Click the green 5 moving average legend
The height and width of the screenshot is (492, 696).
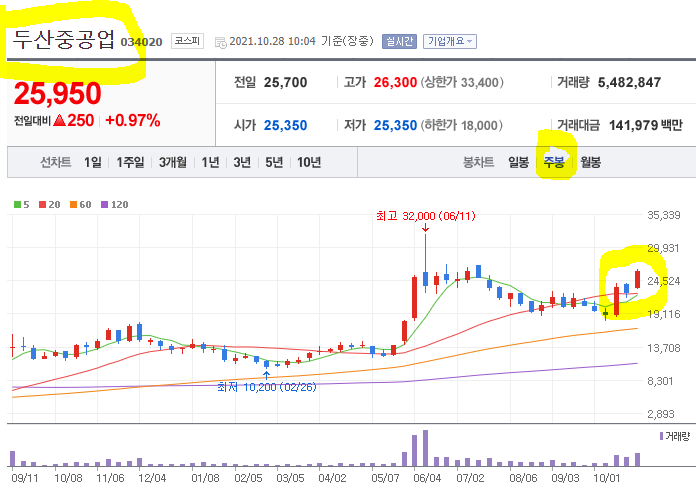[21, 205]
